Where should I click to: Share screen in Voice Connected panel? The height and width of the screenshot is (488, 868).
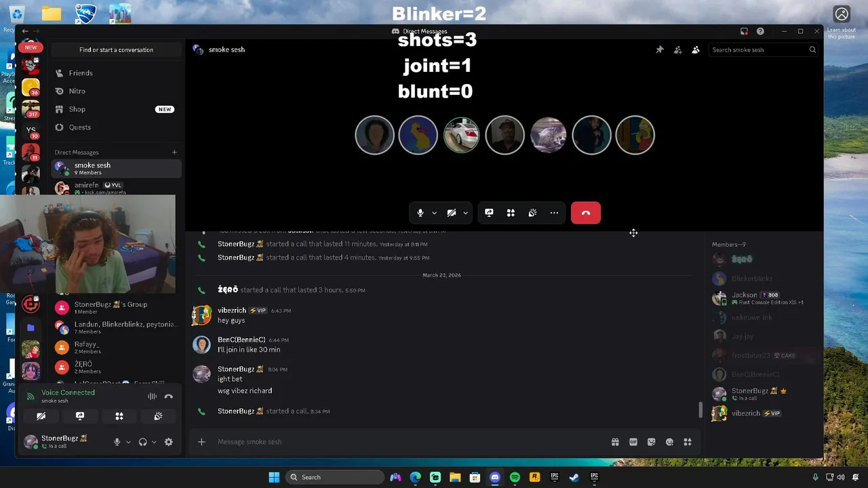[80, 416]
